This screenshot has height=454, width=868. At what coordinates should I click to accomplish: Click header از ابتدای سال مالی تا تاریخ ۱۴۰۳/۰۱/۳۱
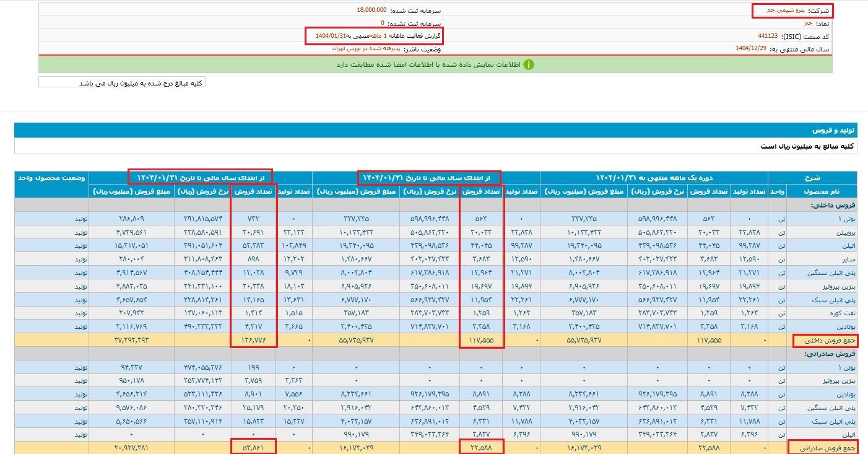pos(201,177)
